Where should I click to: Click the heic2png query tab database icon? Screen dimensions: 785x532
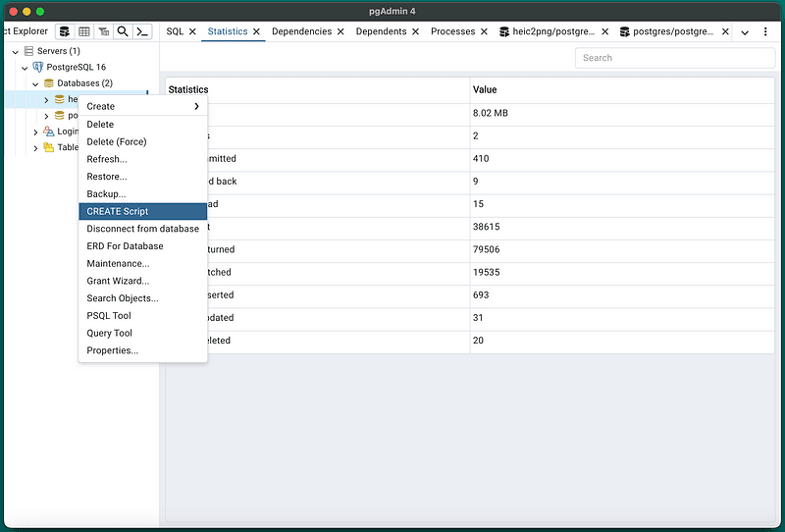point(504,31)
